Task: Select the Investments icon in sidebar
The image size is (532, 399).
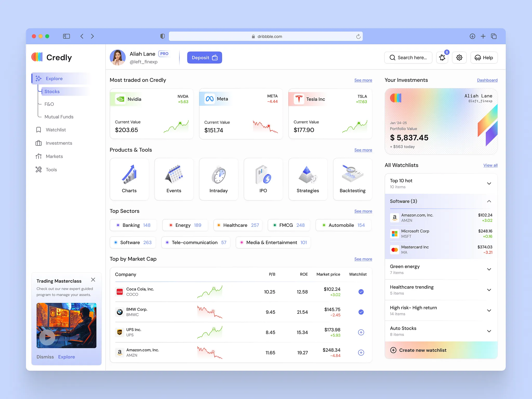Action: click(38, 143)
